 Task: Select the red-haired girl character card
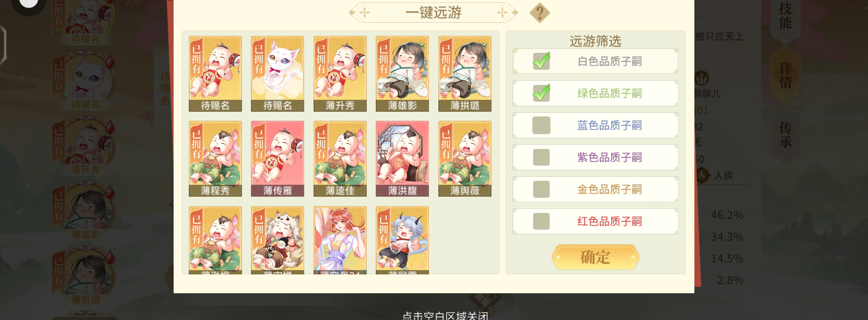340,240
